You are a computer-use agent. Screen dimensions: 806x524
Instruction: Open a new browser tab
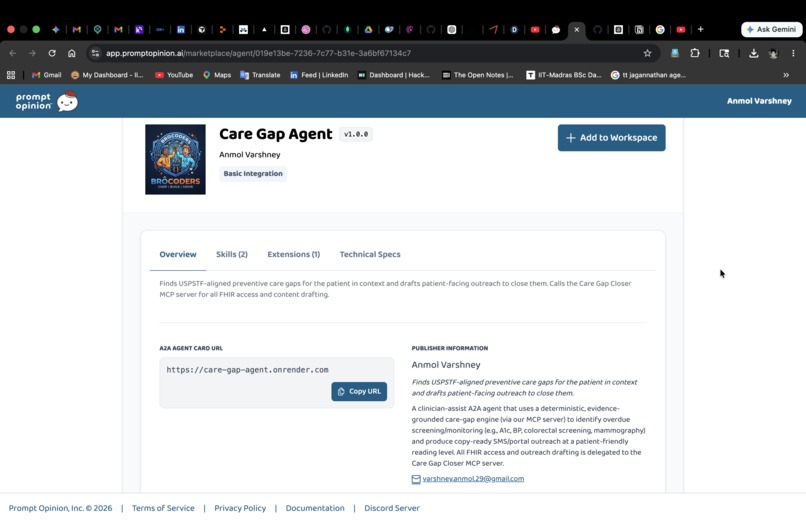pos(701,29)
